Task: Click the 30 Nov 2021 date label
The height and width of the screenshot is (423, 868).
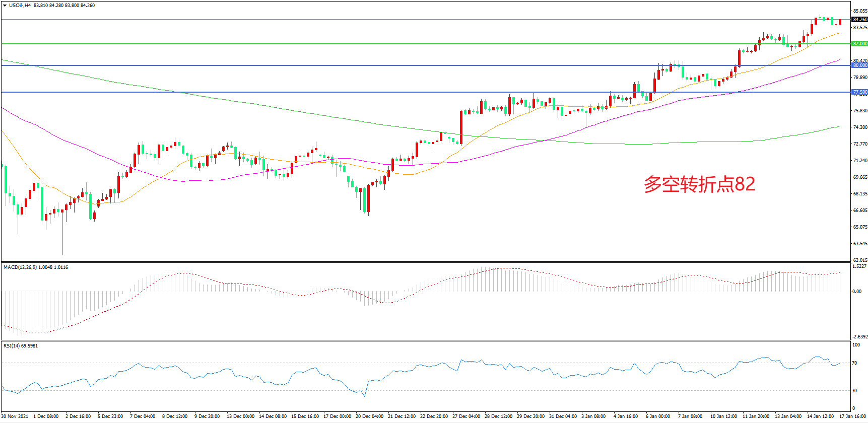Action: tap(14, 416)
